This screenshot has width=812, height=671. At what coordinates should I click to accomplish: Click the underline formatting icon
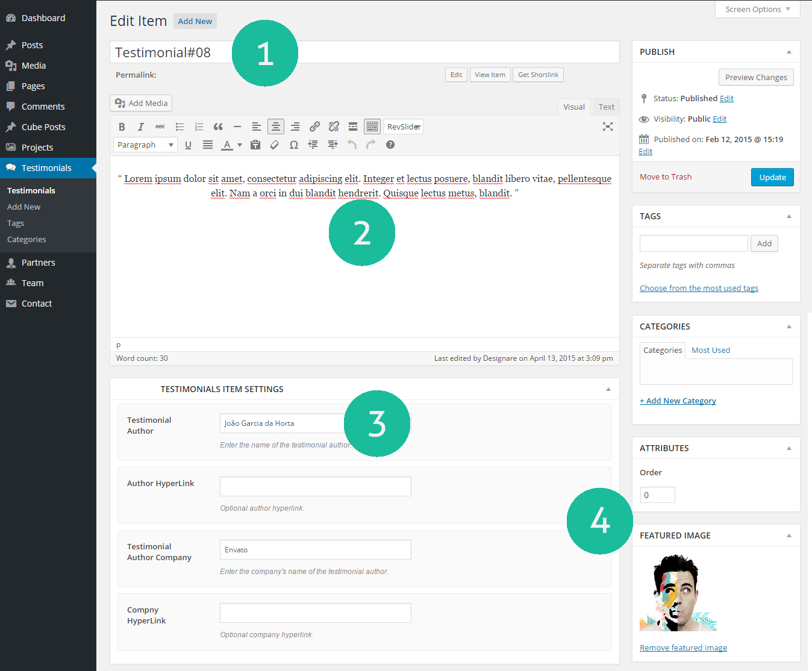click(x=189, y=145)
